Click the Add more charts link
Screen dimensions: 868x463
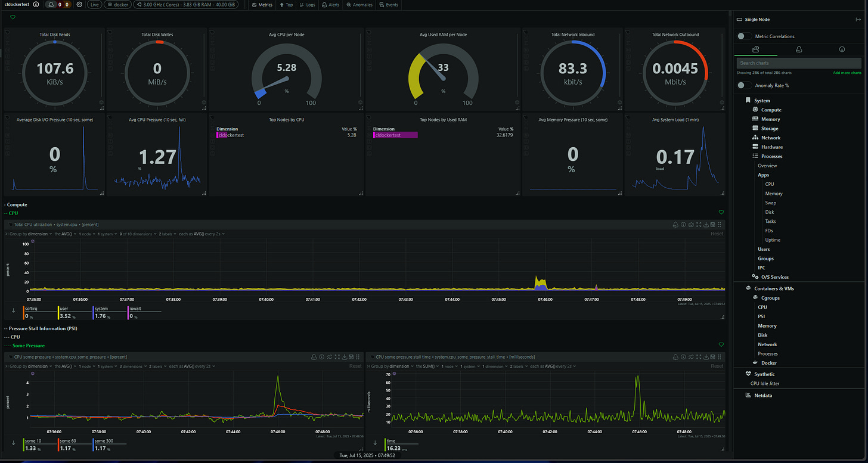pos(847,73)
